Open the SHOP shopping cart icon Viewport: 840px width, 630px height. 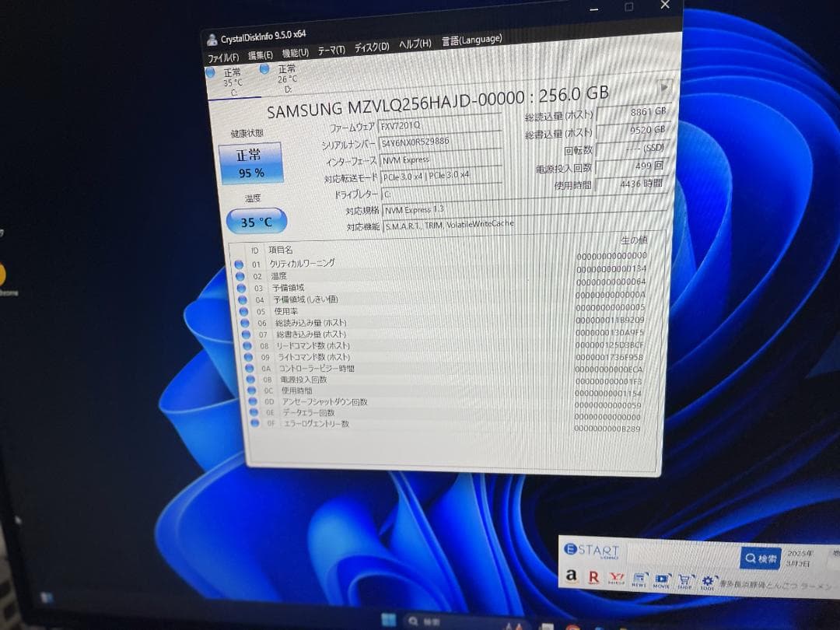[684, 579]
